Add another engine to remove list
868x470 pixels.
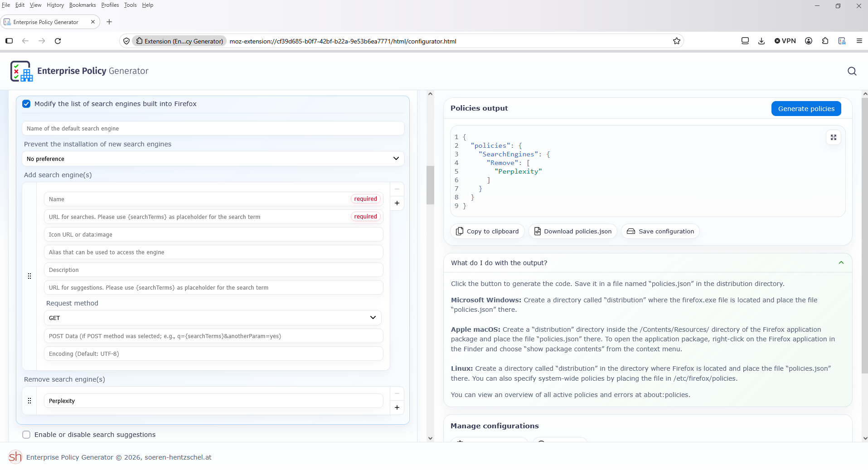(x=397, y=407)
